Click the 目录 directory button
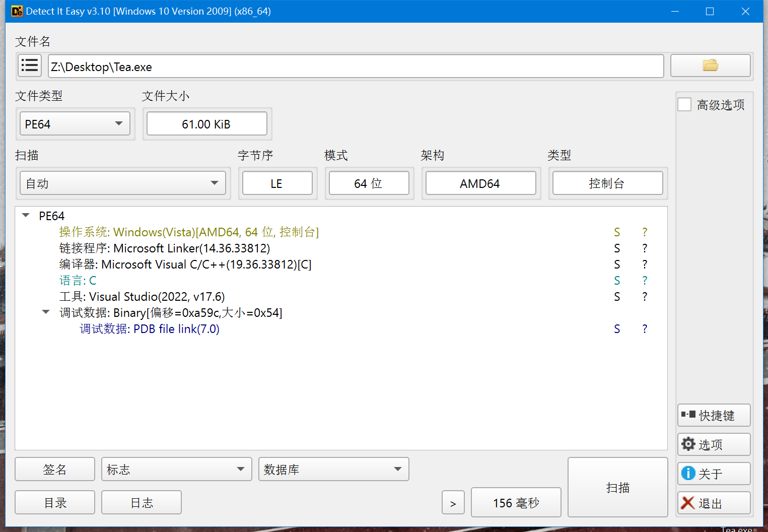This screenshot has width=768, height=532. [55, 502]
